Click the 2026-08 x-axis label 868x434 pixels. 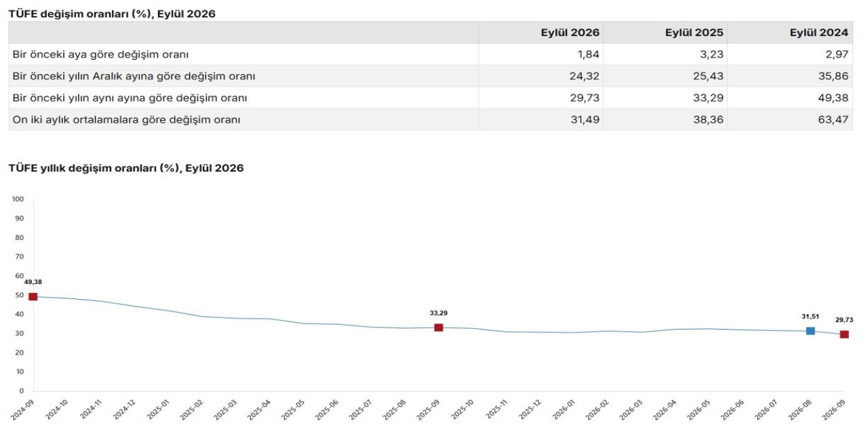pos(800,410)
